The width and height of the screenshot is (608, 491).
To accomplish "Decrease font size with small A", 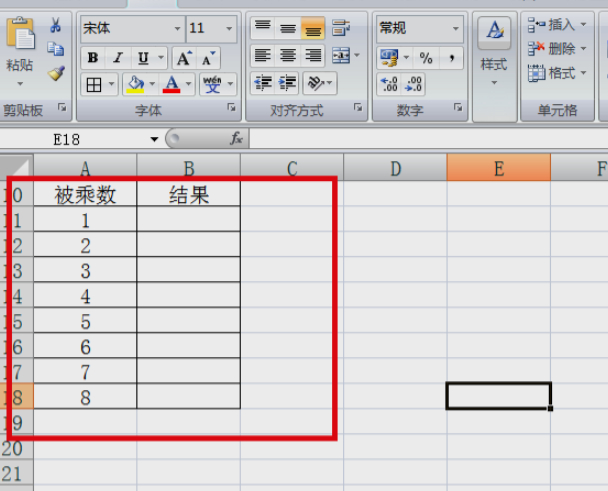I will 208,58.
